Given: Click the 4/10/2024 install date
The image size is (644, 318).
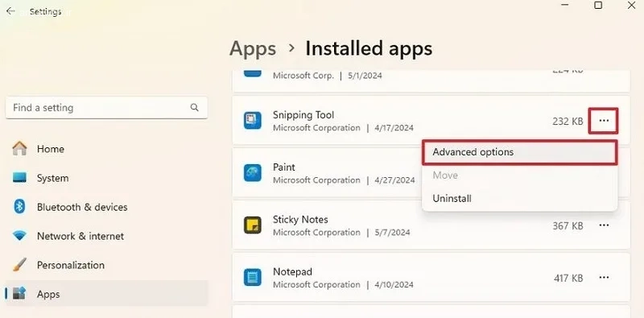Looking at the screenshot, I should pyautogui.click(x=394, y=284).
